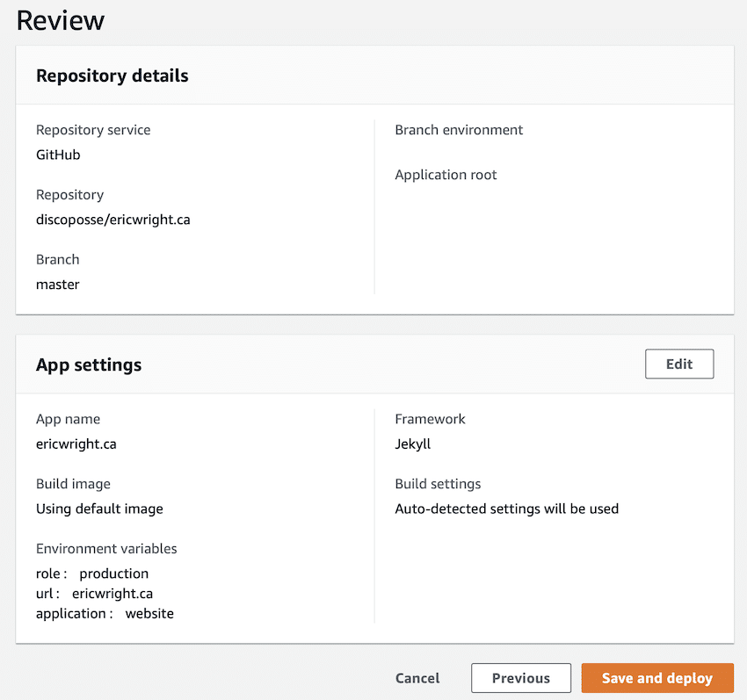Click the App settings heading text
This screenshot has width=747, height=700.
[89, 364]
